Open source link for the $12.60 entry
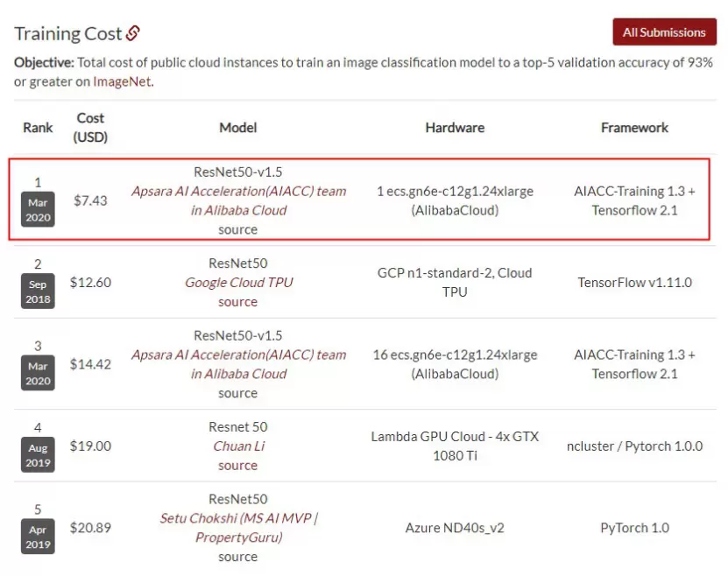Viewport: 728px width, 576px height. tap(237, 302)
